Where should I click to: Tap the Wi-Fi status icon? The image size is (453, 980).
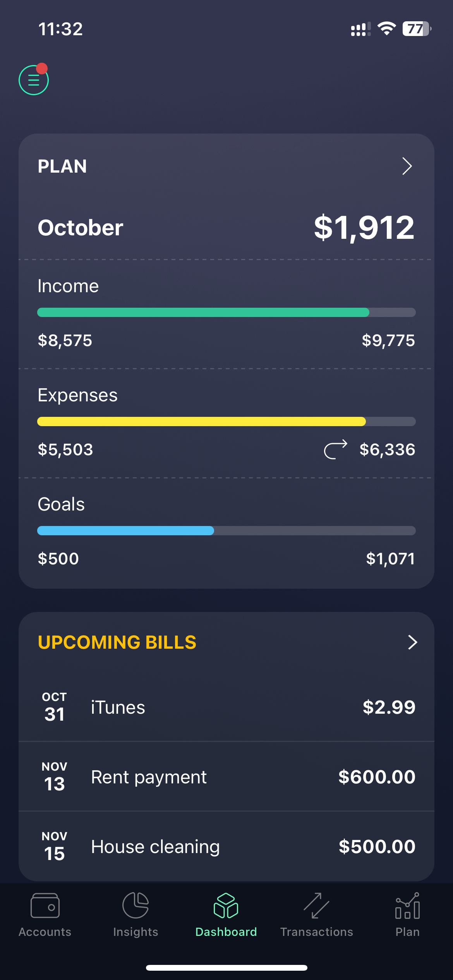point(386,29)
